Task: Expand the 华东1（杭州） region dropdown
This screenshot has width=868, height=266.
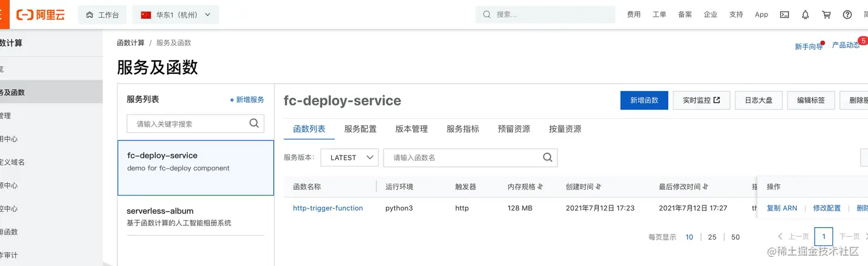Action: coord(176,15)
